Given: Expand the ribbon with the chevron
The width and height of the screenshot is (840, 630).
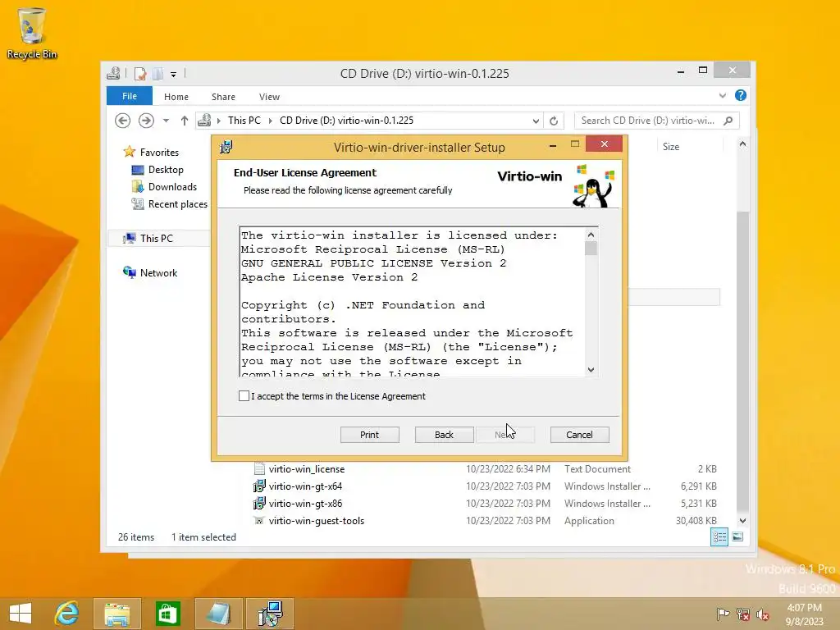Looking at the screenshot, I should pos(722,96).
